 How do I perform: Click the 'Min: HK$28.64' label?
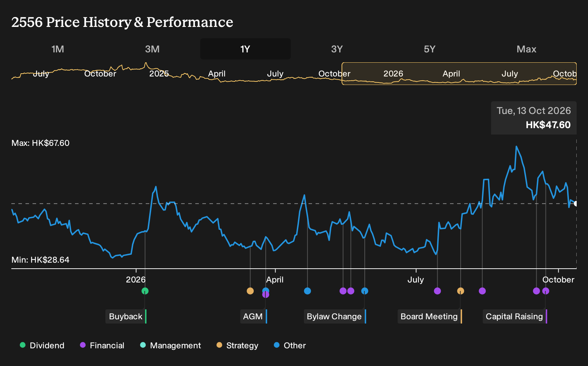tap(40, 260)
